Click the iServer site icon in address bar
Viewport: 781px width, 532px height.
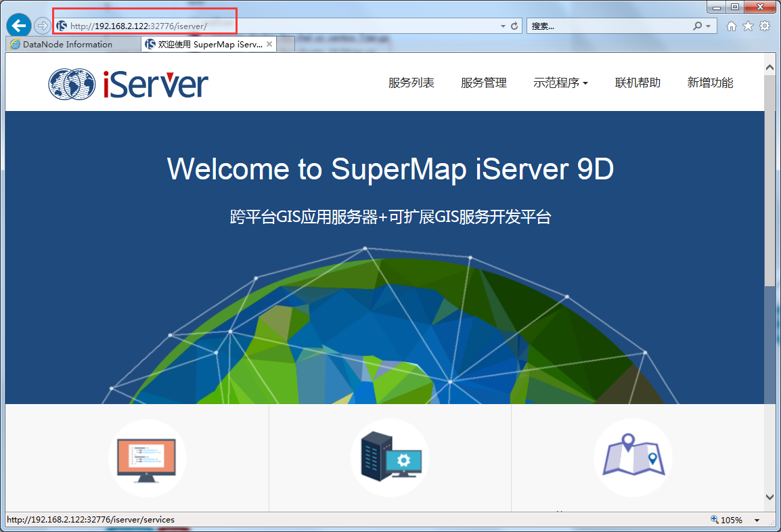point(62,26)
